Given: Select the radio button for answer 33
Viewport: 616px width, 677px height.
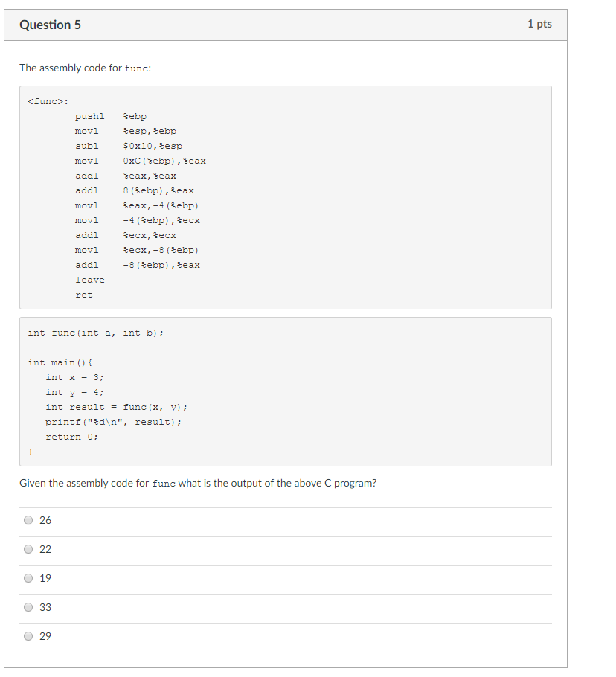Looking at the screenshot, I should pyautogui.click(x=29, y=607).
